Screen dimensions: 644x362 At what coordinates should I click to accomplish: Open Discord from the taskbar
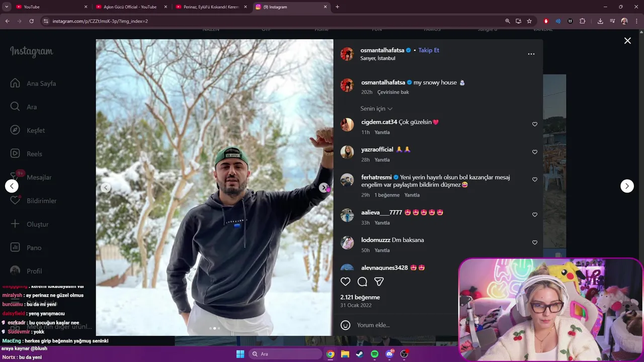(x=389, y=354)
